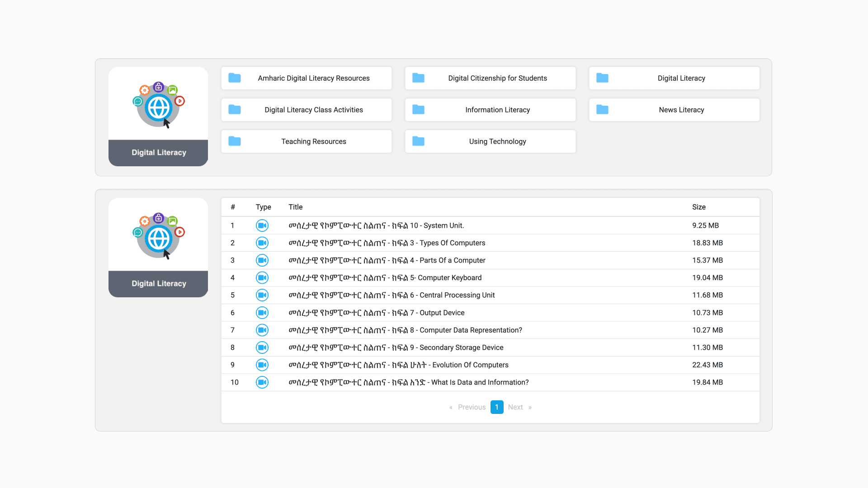Click video icon for Types Of Computers

coord(262,243)
